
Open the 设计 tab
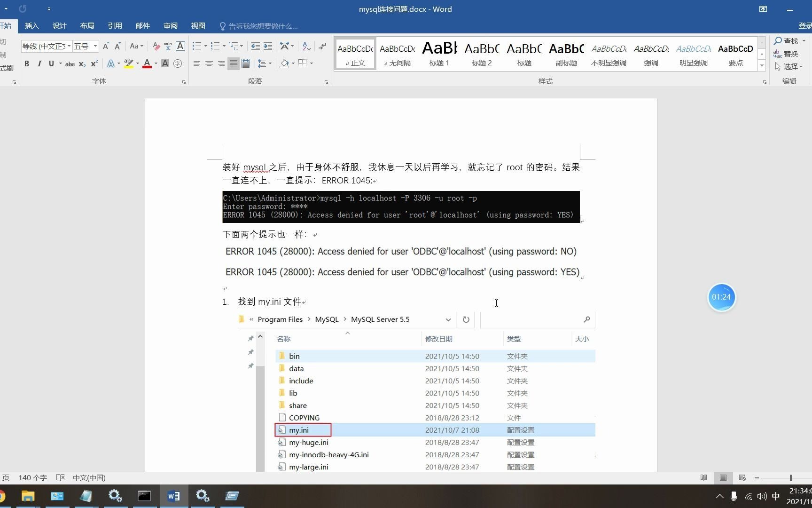[x=59, y=26]
